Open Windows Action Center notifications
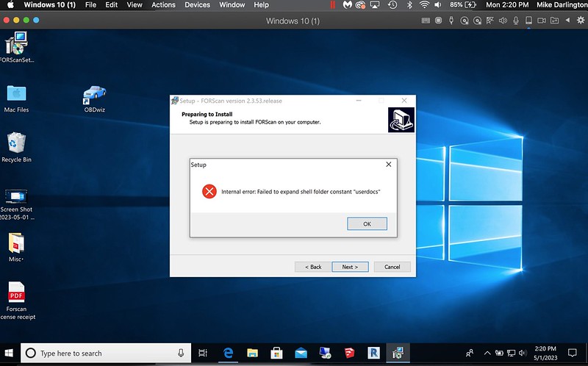 click(573, 353)
